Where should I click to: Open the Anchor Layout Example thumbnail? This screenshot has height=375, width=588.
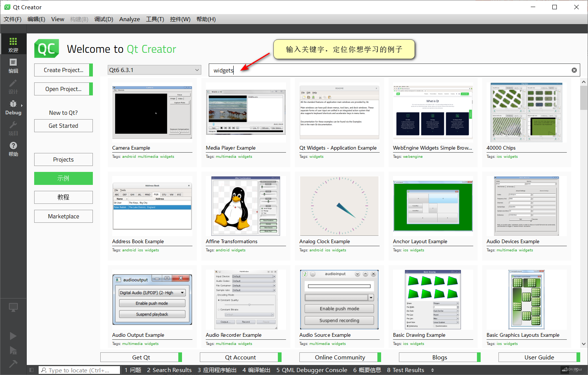coord(433,206)
